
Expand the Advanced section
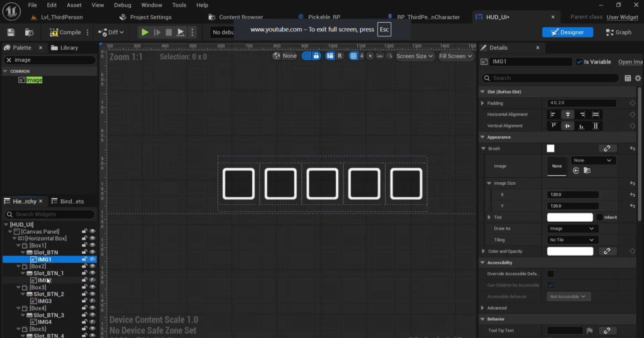click(x=482, y=308)
